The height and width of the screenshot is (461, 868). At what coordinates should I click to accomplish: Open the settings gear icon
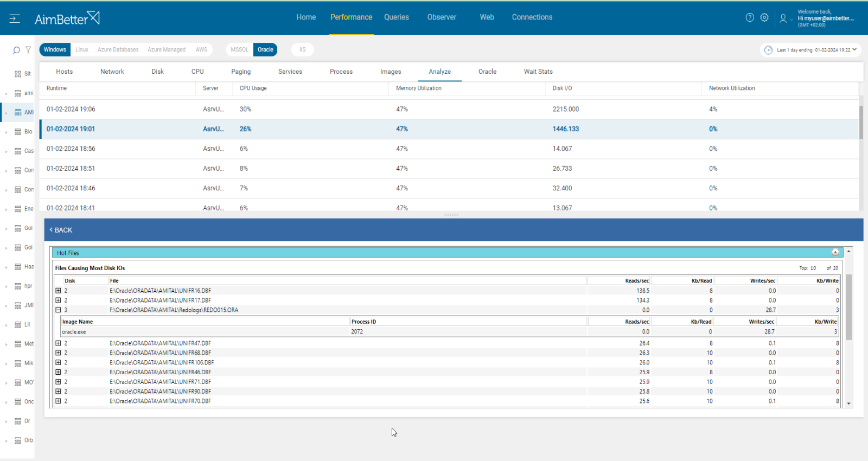click(764, 17)
